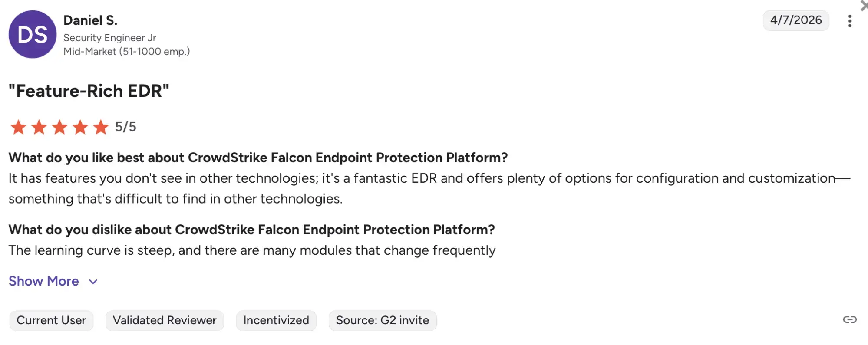This screenshot has height=345, width=868.
Task: Click the first orange rating star
Action: coord(18,127)
